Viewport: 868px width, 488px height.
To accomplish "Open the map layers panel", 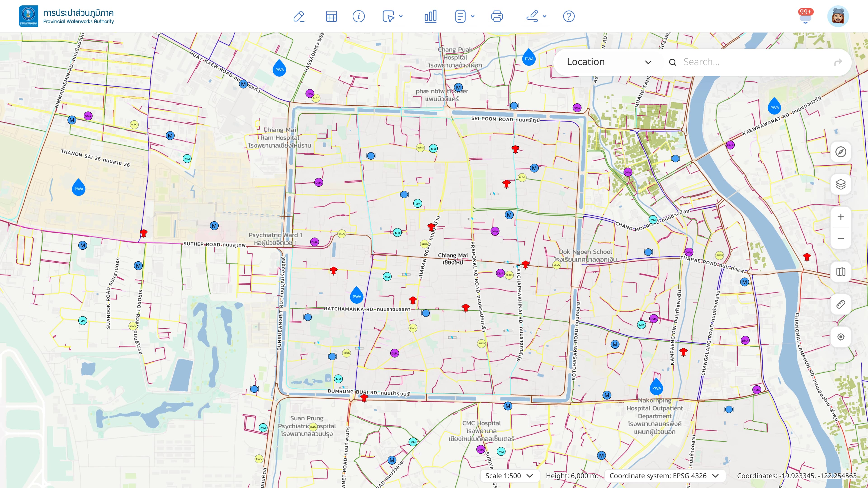I will coord(841,184).
